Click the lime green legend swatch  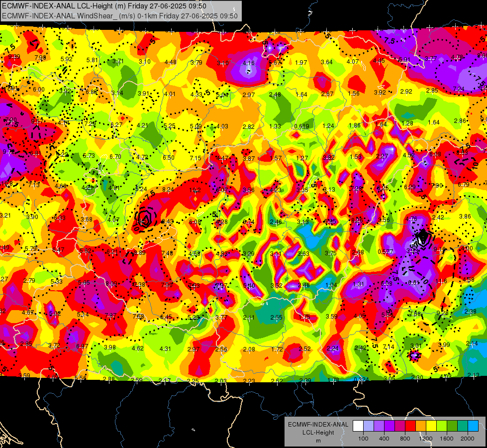[x=442, y=426]
